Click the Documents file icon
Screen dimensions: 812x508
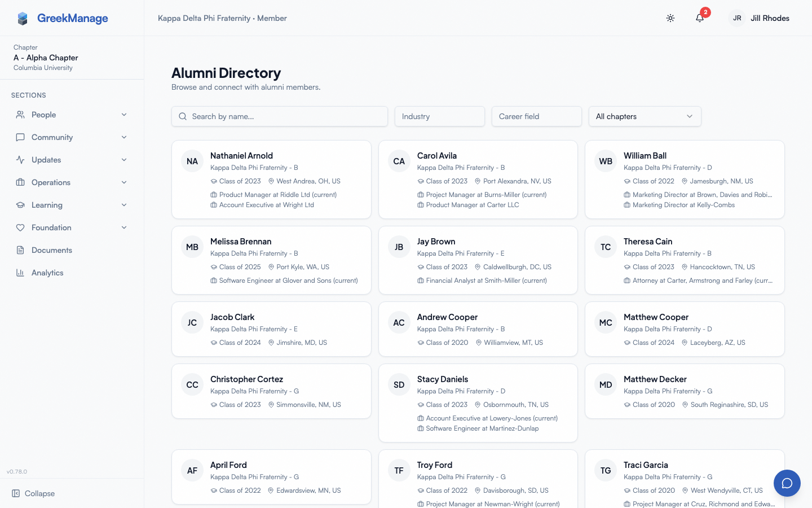point(20,250)
